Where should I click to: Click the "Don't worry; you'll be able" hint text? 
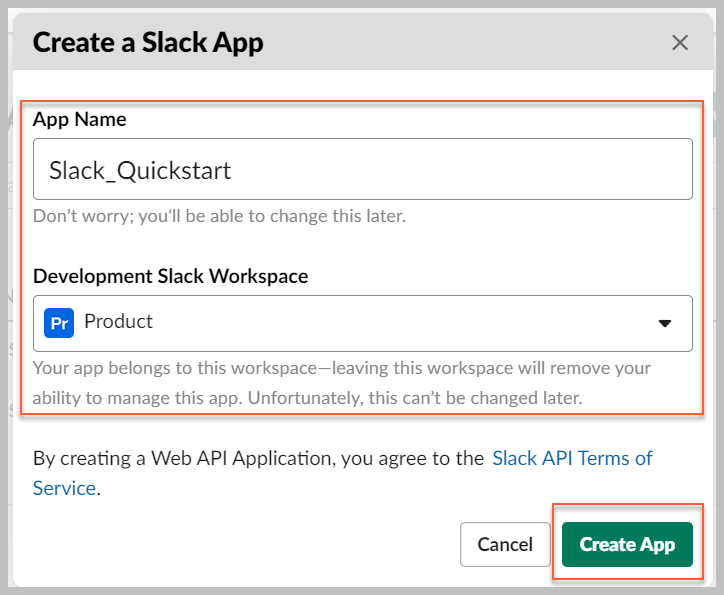pos(219,216)
